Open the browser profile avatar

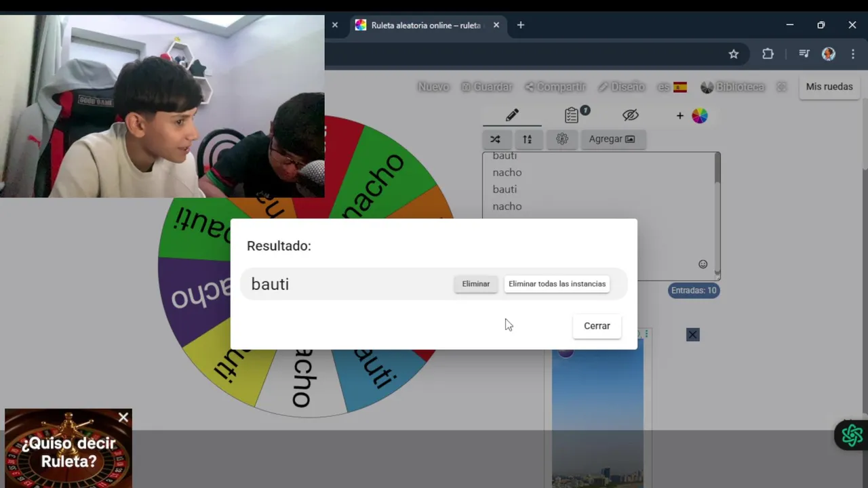point(829,54)
